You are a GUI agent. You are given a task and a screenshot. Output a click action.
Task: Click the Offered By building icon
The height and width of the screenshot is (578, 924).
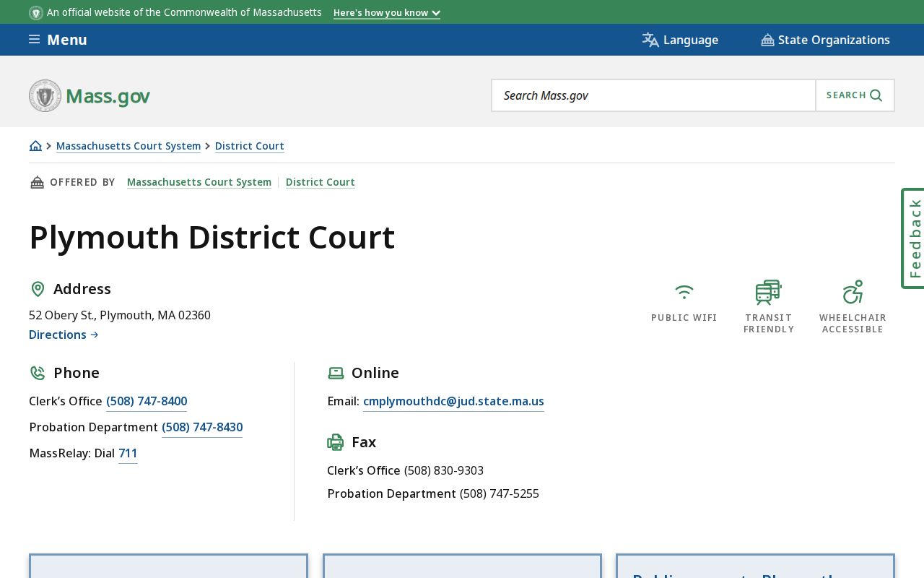(x=37, y=182)
